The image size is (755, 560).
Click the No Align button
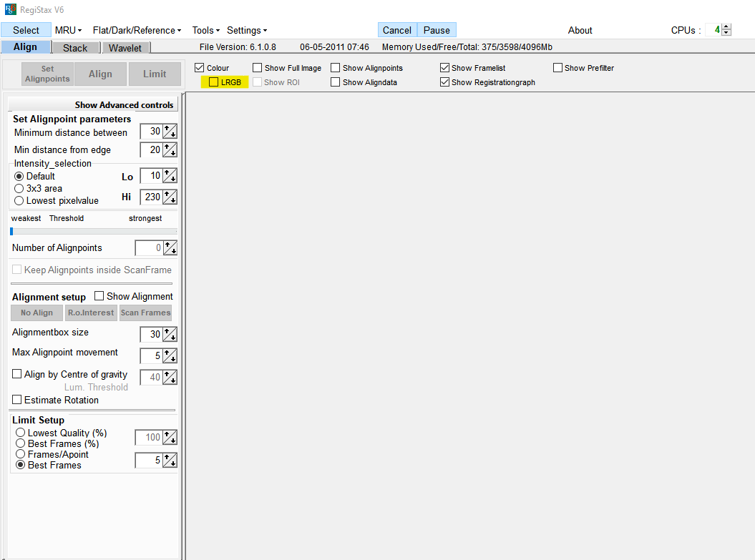tap(36, 313)
